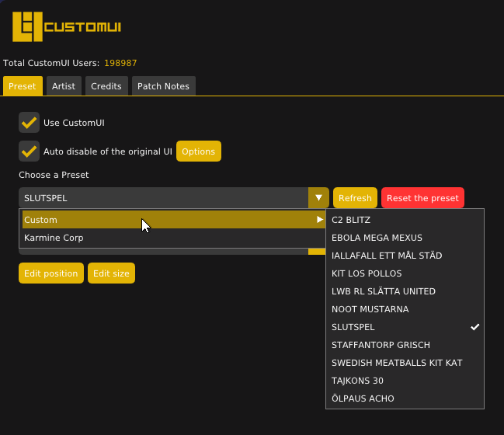Viewport: 504px width, 435px height.
Task: Click the CustomUI logo icon
Action: click(27, 27)
